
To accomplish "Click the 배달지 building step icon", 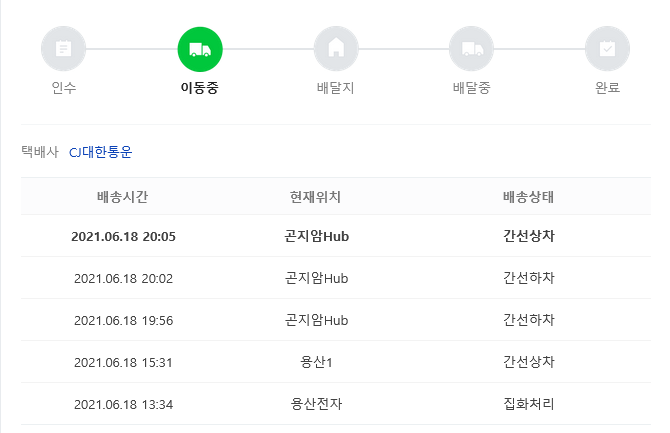I will tap(335, 48).
